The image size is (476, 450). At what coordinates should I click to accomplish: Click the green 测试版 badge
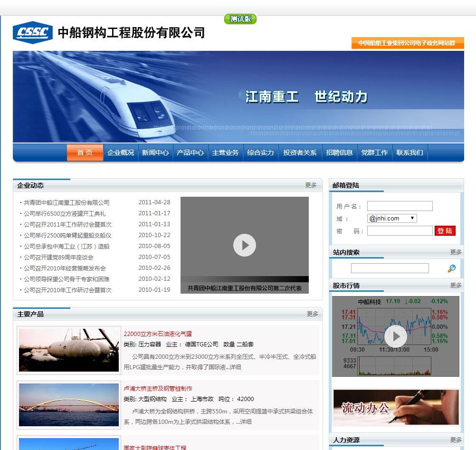(240, 19)
